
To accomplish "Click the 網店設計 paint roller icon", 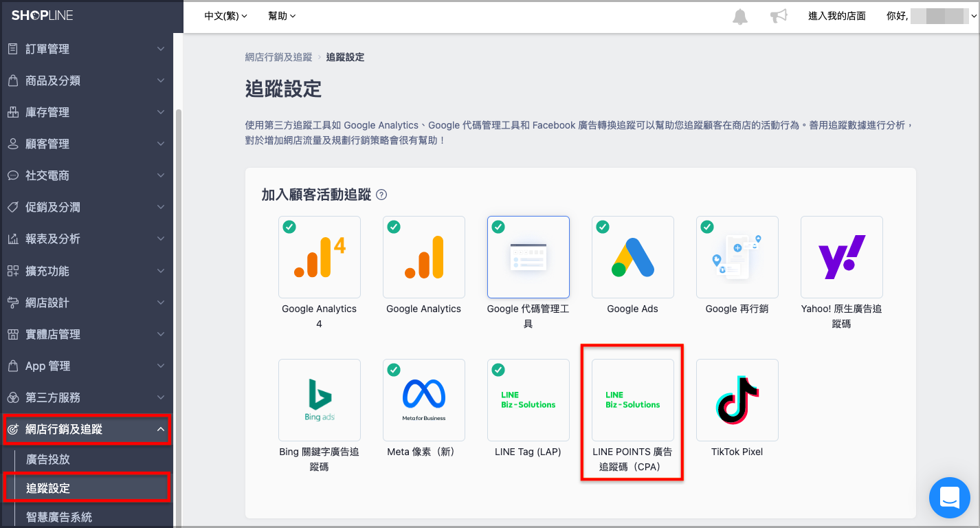I will coord(12,302).
